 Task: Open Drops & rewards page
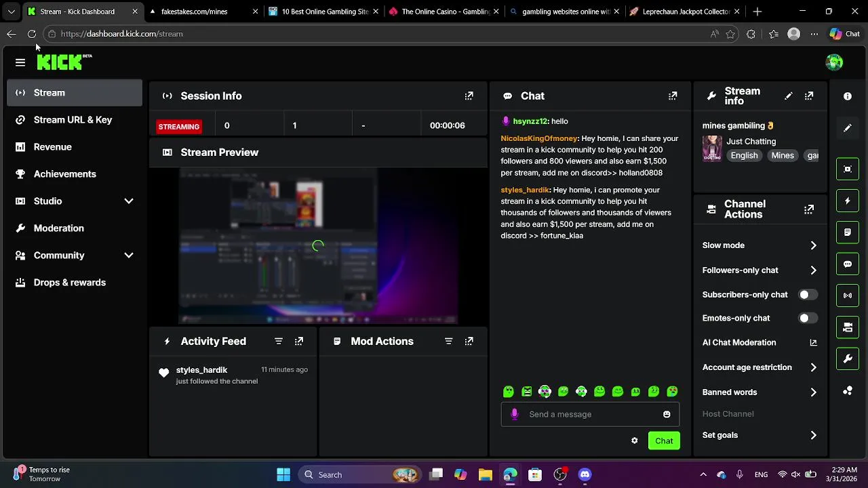coord(75,283)
